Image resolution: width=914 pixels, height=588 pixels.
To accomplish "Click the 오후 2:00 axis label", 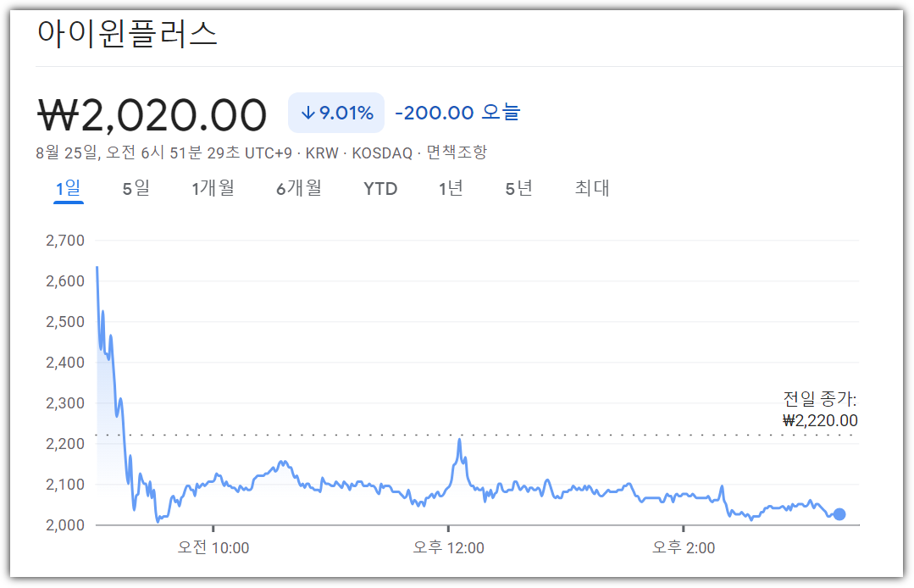I will point(683,548).
